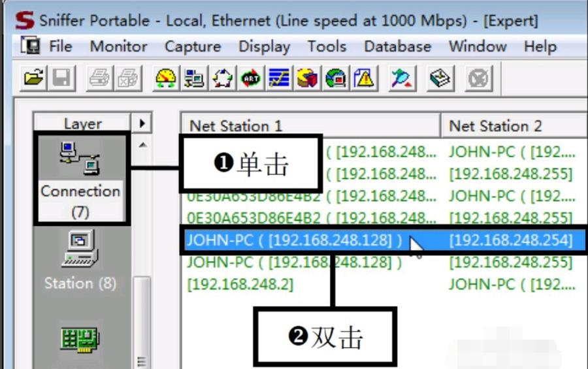Click the Save floppy disk icon
The width and height of the screenshot is (588, 369).
pyautogui.click(x=61, y=78)
